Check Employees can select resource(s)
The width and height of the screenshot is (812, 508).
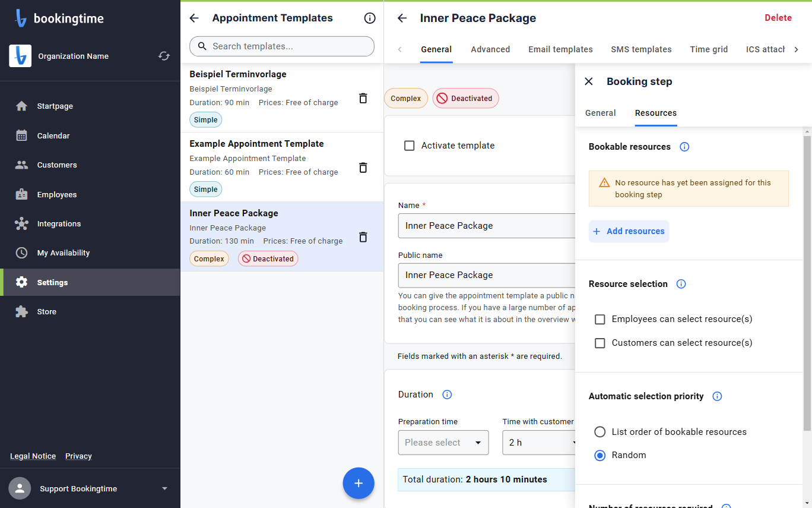pos(600,320)
